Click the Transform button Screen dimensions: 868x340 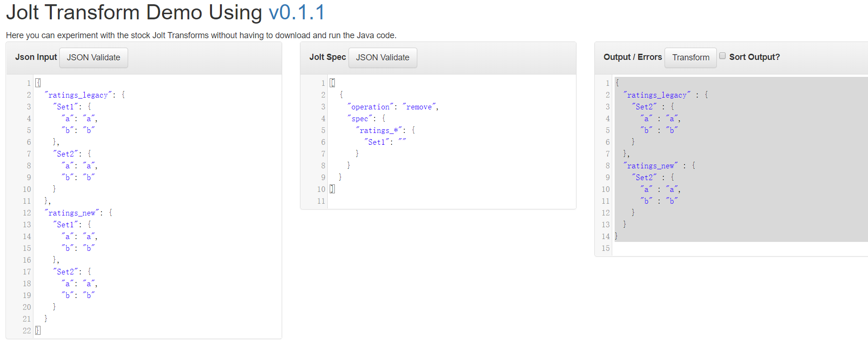(x=690, y=58)
